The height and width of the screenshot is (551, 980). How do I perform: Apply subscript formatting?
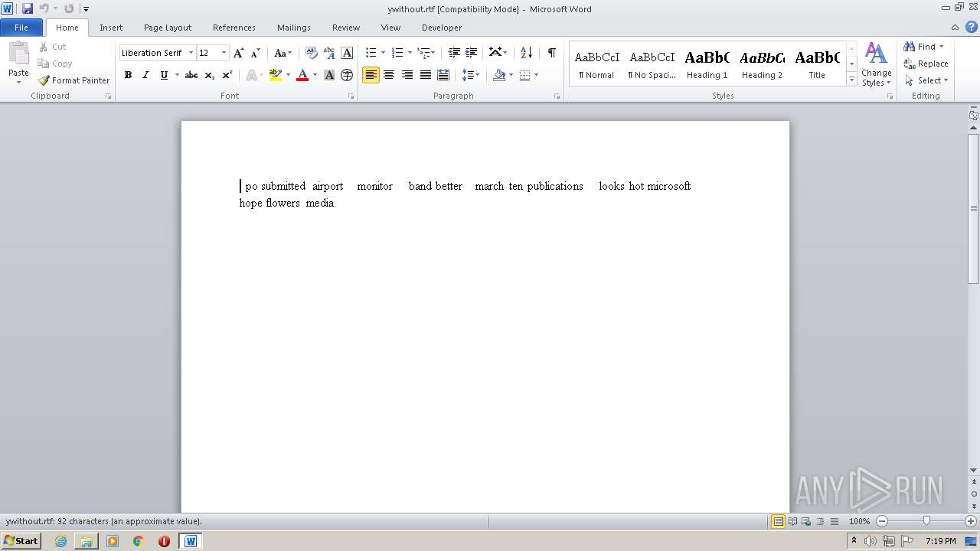tap(210, 75)
